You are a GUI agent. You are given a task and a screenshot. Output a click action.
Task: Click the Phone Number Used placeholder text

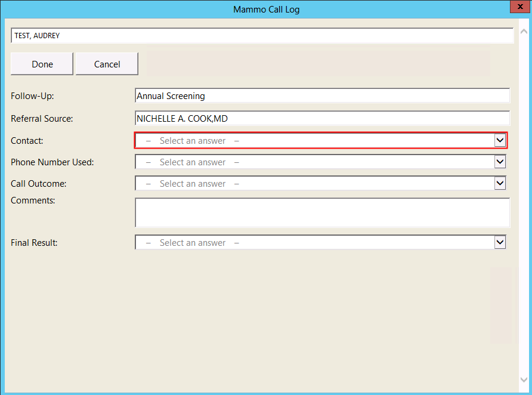click(x=192, y=162)
